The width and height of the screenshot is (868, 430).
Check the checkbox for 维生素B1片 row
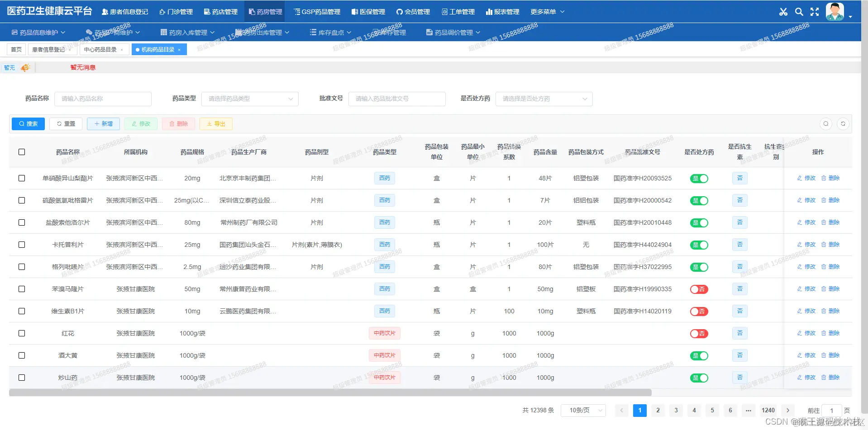click(x=22, y=311)
